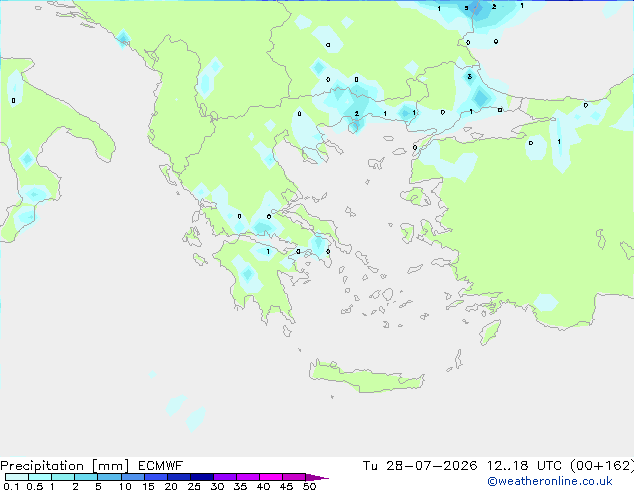Select the legend swatch between 2 and 5
634x490 pixels.
[86, 477]
